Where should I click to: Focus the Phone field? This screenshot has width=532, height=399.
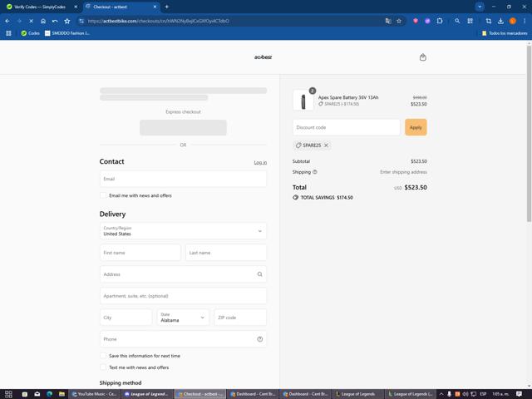[x=183, y=339]
